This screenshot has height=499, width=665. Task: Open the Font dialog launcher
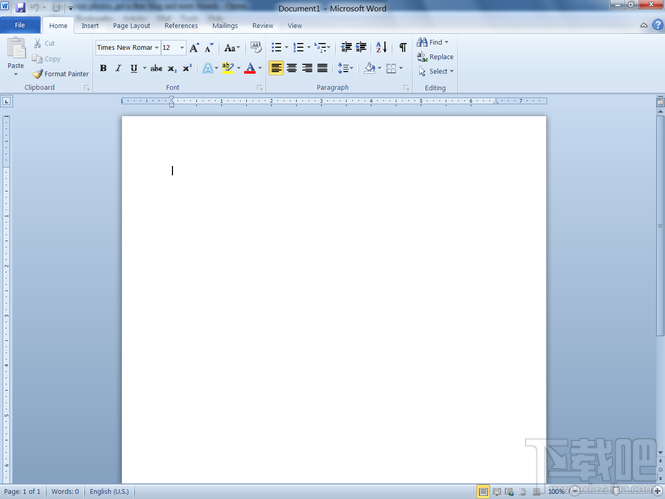tap(260, 88)
